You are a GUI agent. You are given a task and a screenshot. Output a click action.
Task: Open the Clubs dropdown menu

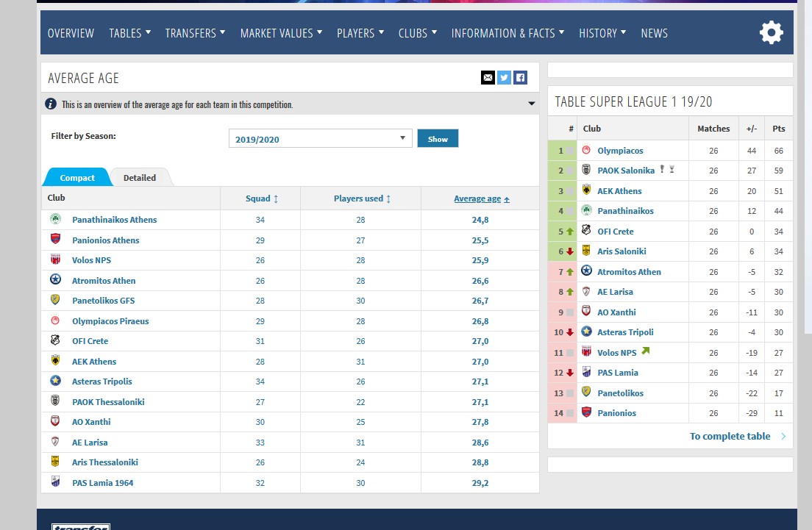[x=417, y=33]
